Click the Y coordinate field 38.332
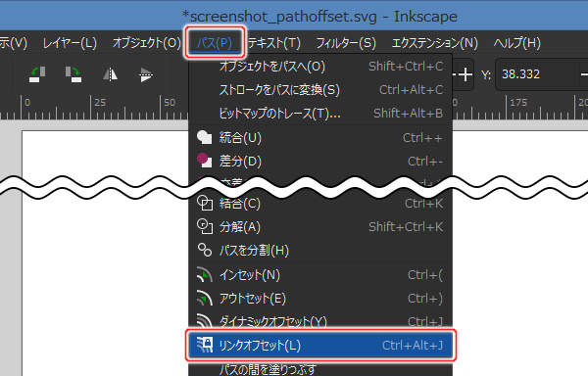Viewport: 588px width, 376px height. [x=537, y=74]
